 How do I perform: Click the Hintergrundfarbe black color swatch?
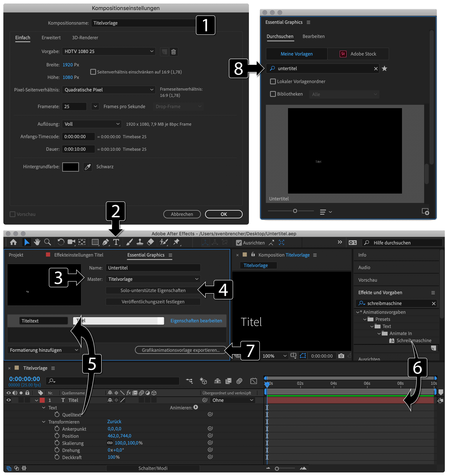click(70, 167)
